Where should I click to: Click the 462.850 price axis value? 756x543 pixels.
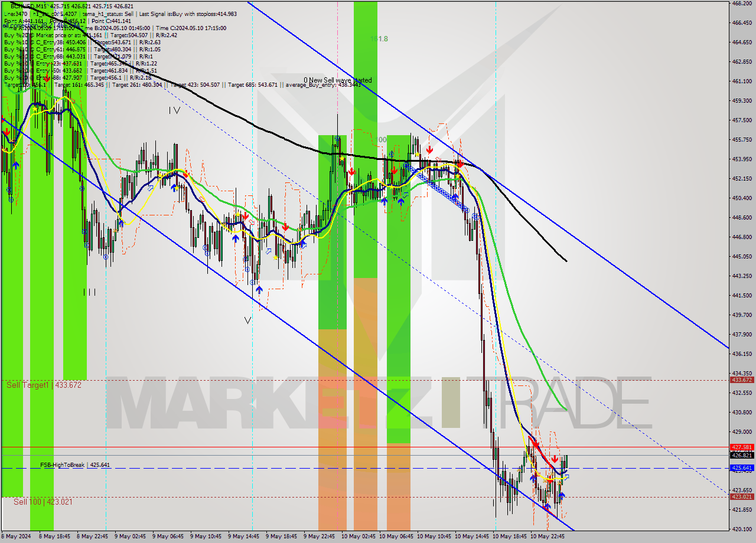point(741,61)
